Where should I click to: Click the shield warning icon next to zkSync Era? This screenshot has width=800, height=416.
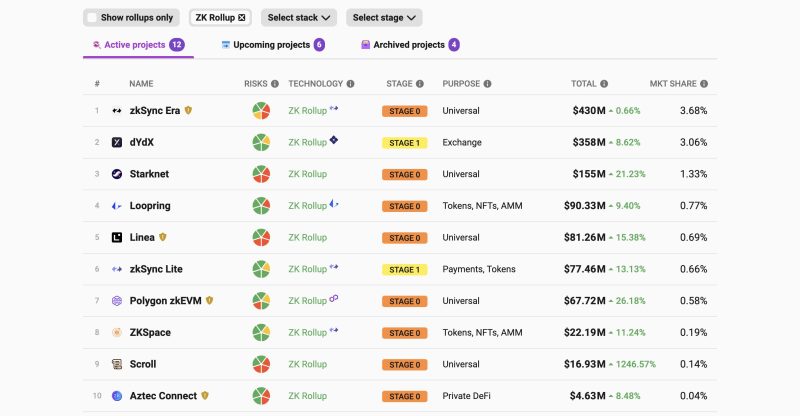coord(188,110)
